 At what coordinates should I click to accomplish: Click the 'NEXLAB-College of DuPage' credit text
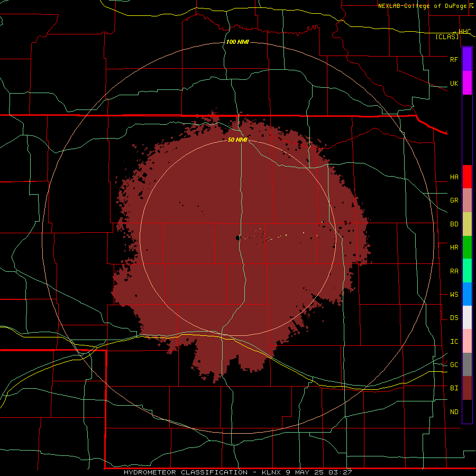pos(422,6)
